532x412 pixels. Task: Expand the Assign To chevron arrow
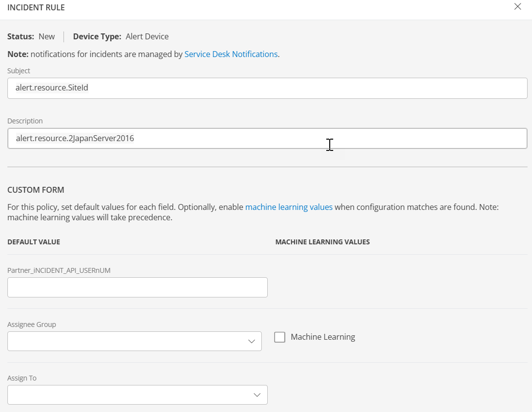257,395
